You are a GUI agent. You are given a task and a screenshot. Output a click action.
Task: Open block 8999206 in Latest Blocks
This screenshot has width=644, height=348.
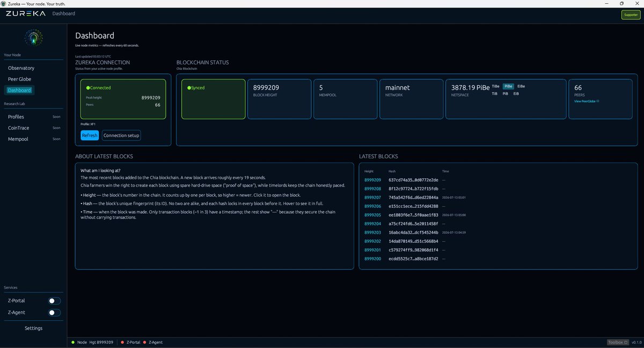click(x=372, y=206)
